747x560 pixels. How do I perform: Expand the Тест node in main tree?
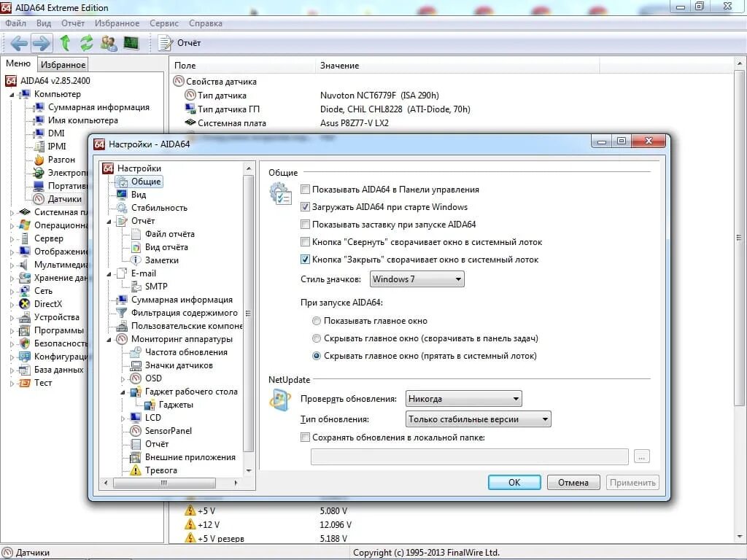click(12, 383)
